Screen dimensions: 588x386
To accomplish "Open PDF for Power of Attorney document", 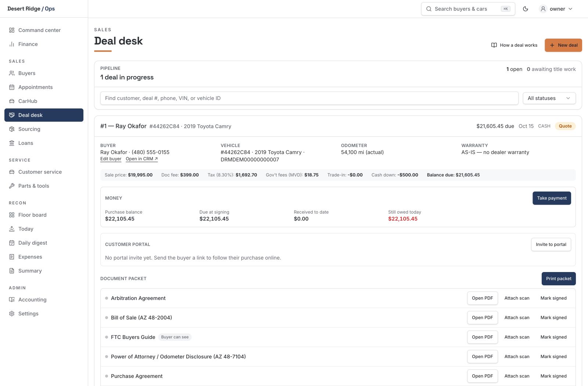I will pos(482,357).
